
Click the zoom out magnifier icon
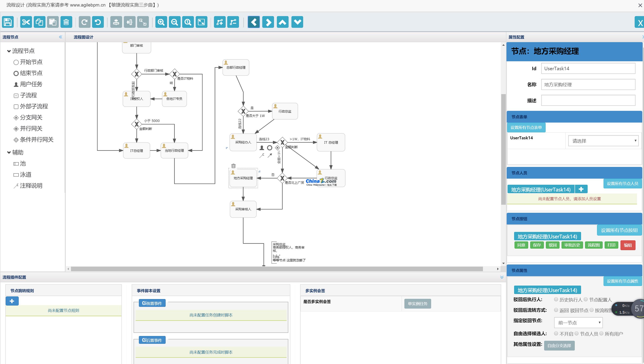(175, 22)
